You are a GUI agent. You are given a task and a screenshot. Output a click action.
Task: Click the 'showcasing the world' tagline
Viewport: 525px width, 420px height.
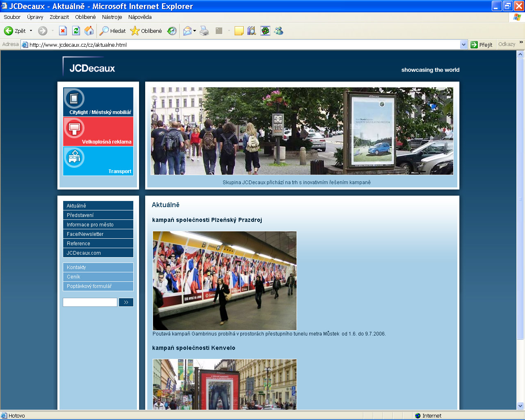(430, 70)
